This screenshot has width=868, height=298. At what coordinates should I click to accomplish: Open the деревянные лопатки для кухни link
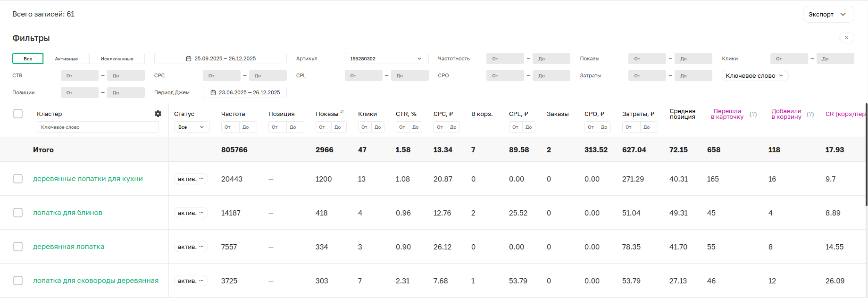tap(88, 179)
